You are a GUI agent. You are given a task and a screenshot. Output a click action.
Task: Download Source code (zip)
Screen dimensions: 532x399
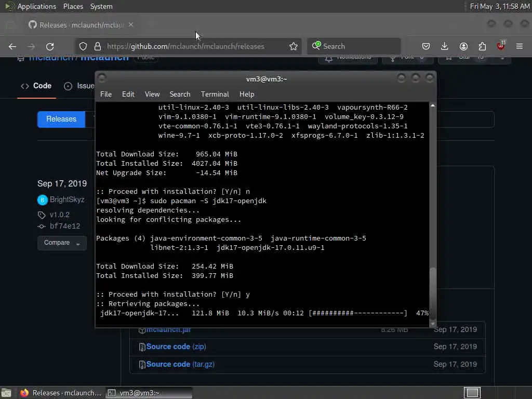[x=176, y=347]
